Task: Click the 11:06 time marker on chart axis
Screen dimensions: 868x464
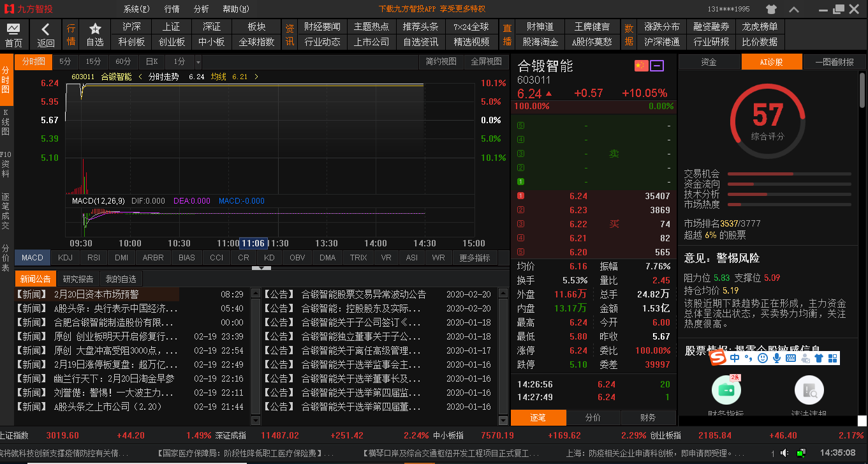Action: [253, 243]
